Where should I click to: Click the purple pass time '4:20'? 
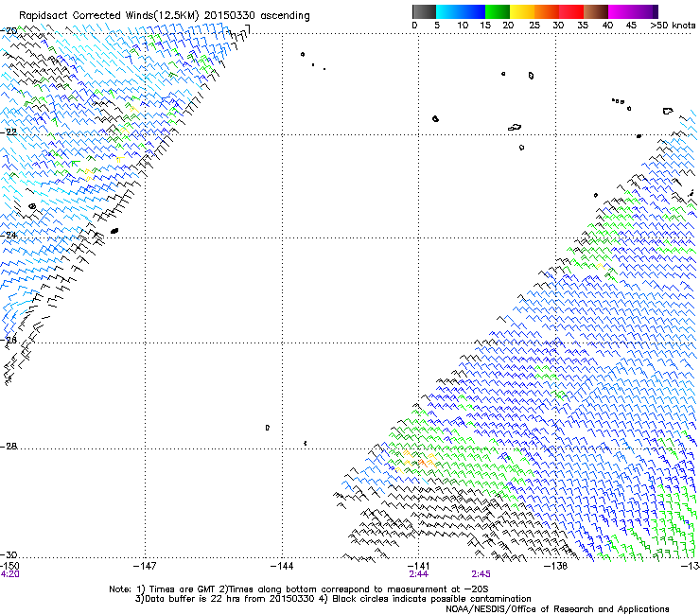coord(9,574)
